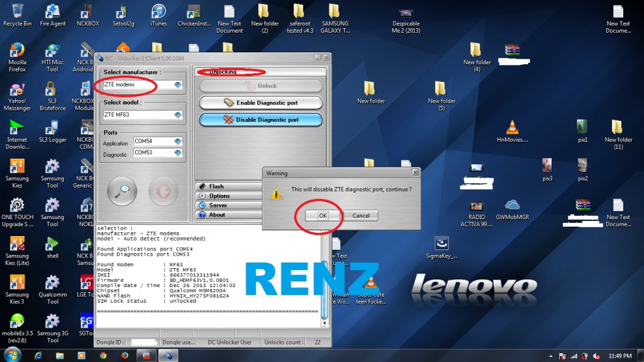Select the mobileEx 3.5 desktop icon
The width and height of the screenshot is (644, 362).
pyautogui.click(x=17, y=328)
